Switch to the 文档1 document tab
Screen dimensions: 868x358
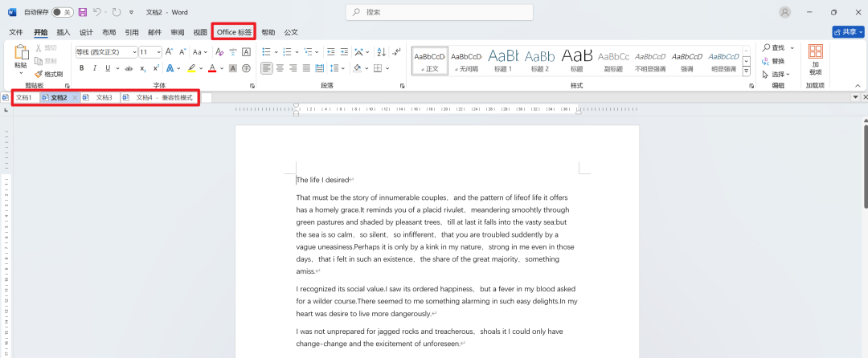click(x=24, y=98)
